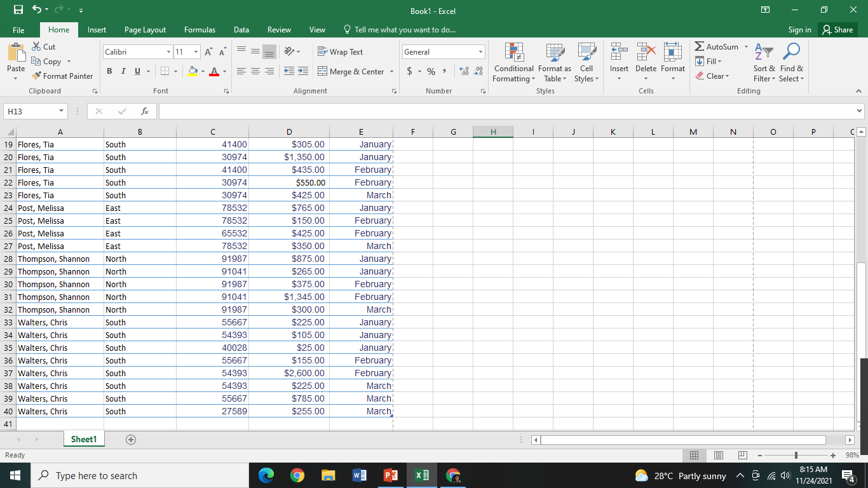Decrease decimal places
868x488 pixels.
[478, 72]
